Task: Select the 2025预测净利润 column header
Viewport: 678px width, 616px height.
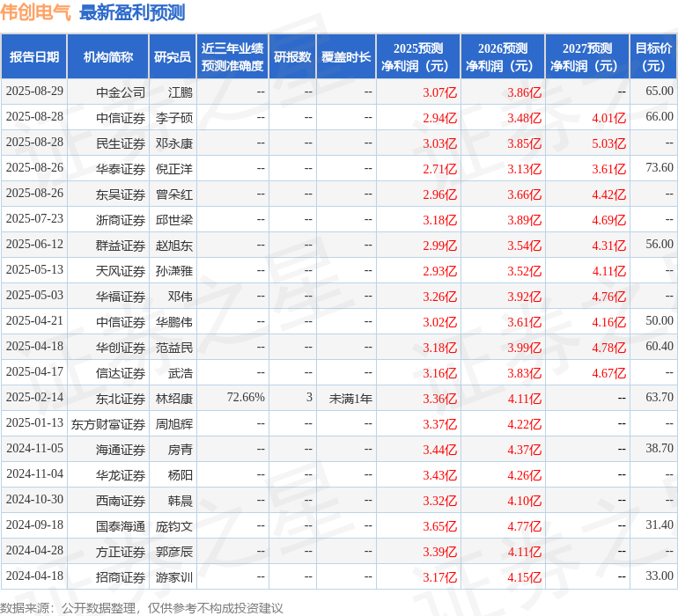Action: click(418, 57)
